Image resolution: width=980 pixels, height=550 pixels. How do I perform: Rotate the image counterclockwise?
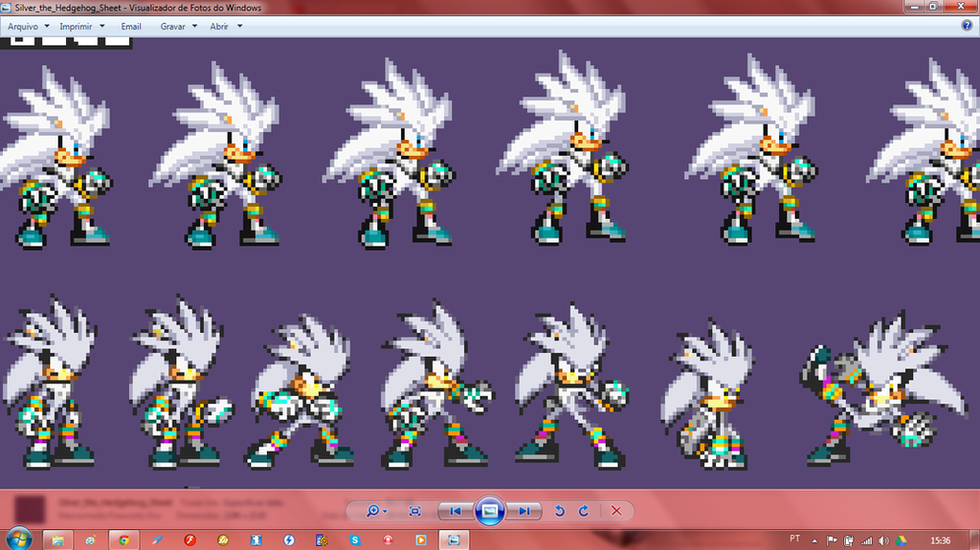[559, 511]
